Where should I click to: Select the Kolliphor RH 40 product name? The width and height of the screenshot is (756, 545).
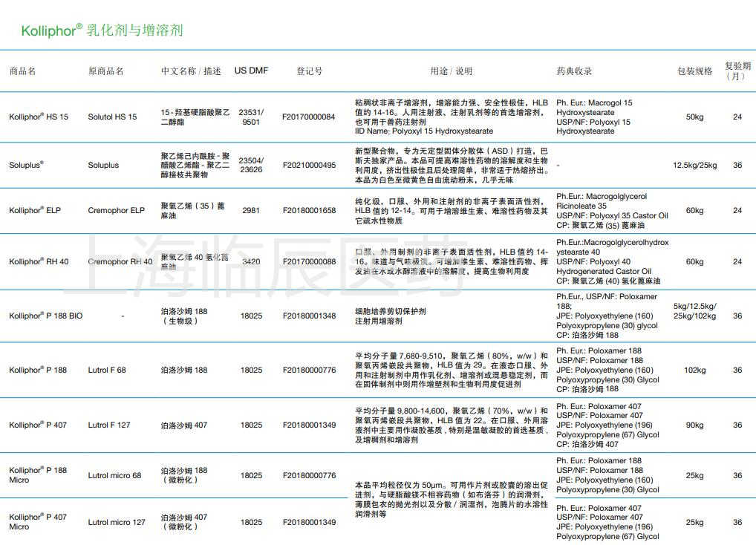[x=39, y=262]
